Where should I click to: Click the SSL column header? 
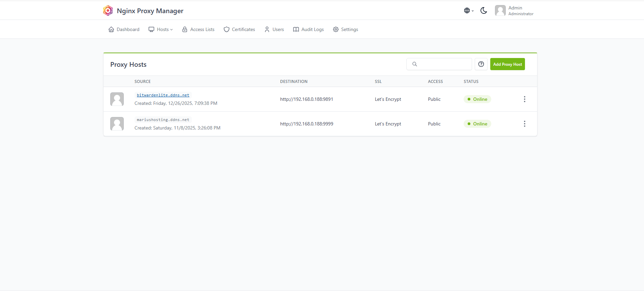pos(378,81)
